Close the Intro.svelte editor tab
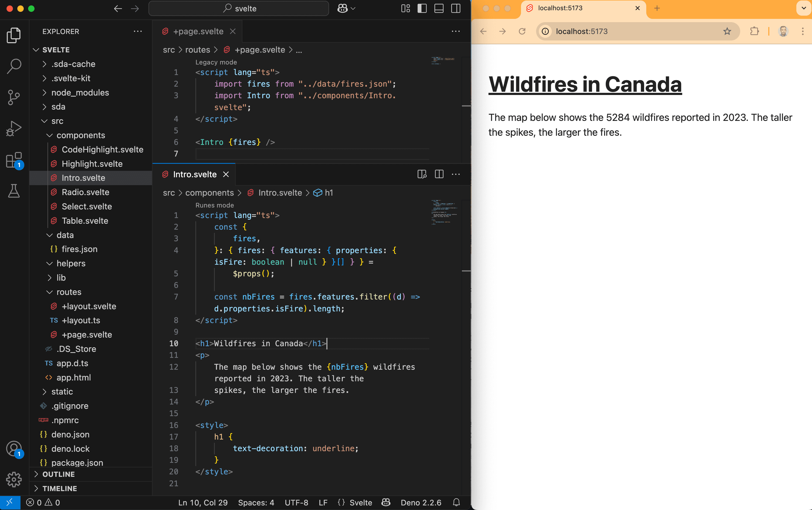This screenshot has height=510, width=812. [226, 174]
